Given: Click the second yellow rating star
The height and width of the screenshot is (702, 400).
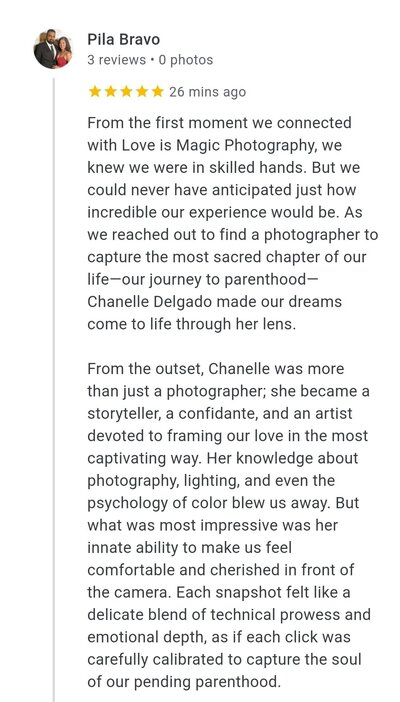Looking at the screenshot, I should (110, 92).
